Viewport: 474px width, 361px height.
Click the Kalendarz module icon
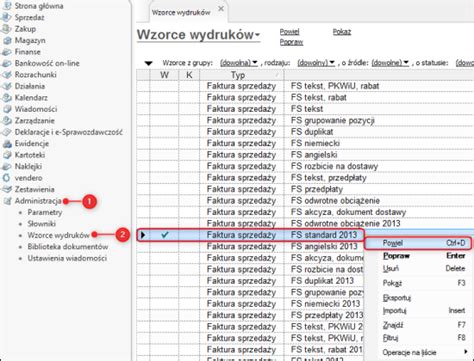[x=7, y=98]
